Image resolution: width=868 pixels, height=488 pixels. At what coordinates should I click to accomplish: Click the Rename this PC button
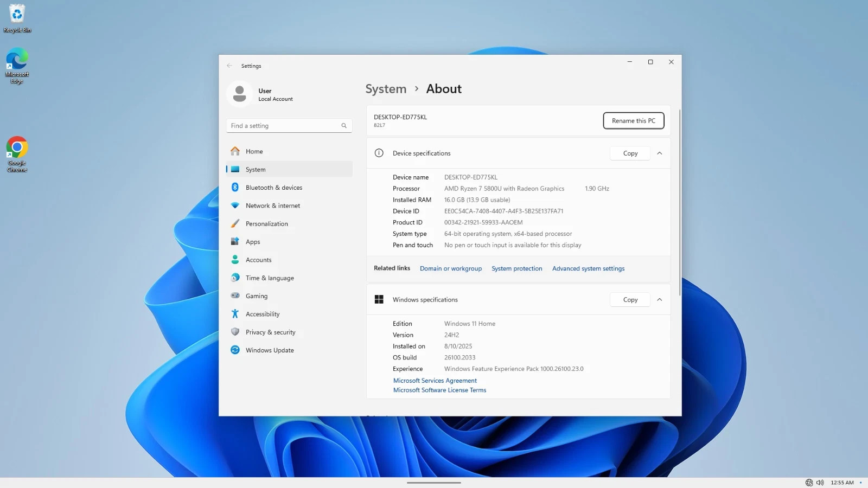634,121
